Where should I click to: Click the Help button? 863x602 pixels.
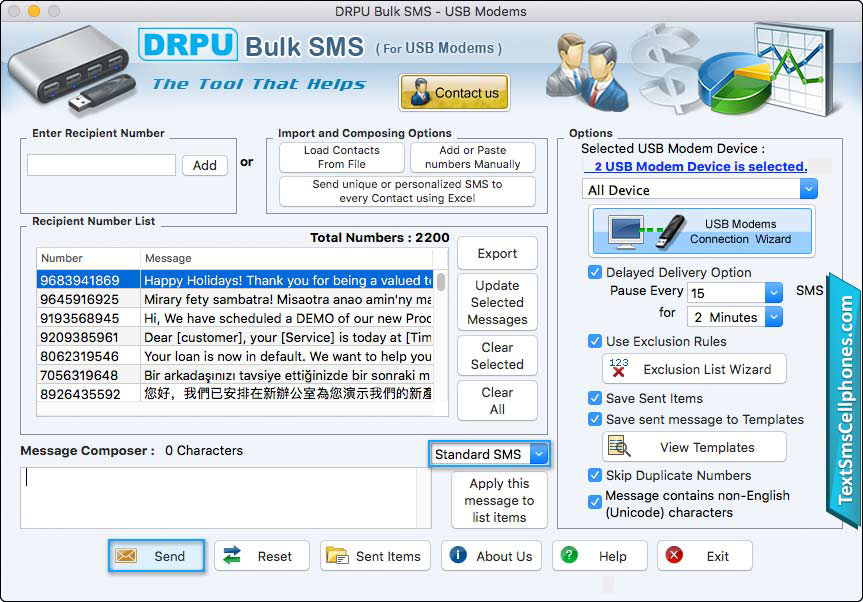point(600,556)
